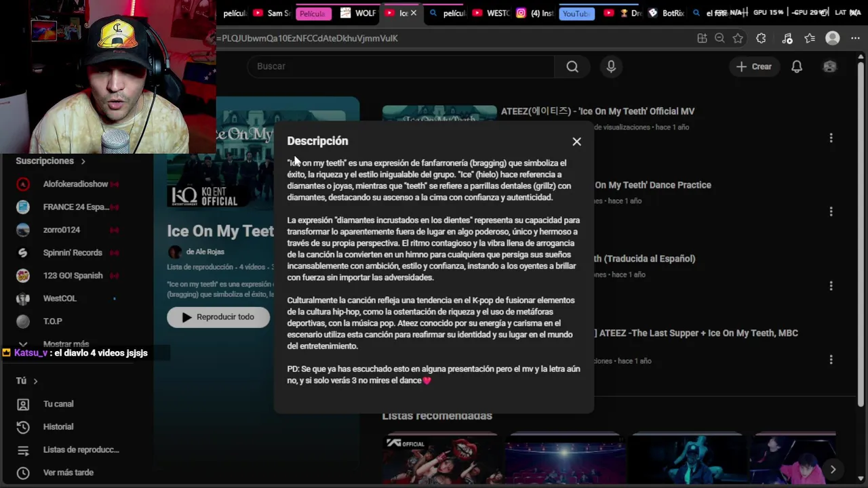Switch to the WESTC YouTube tab
This screenshot has height=488, width=868.
(491, 13)
